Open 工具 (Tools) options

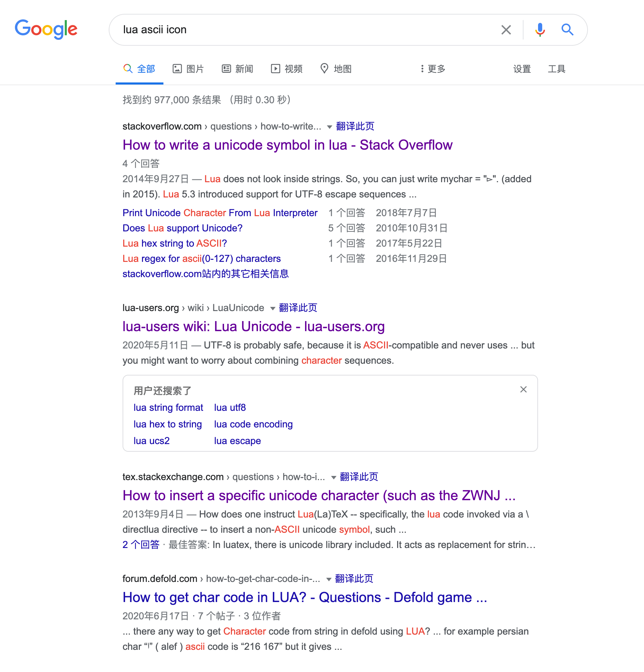[x=557, y=69]
